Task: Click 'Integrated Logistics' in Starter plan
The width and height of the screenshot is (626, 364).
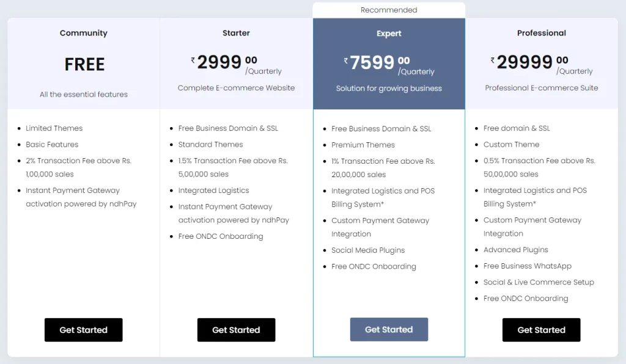Action: point(213,191)
